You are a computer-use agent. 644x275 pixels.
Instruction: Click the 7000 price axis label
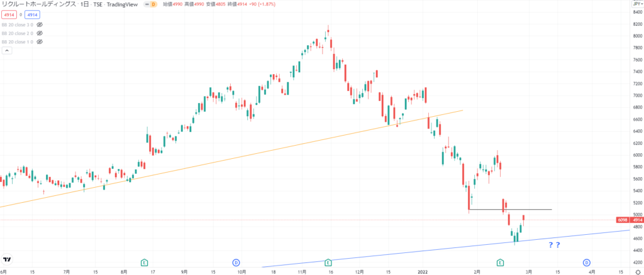pos(638,95)
